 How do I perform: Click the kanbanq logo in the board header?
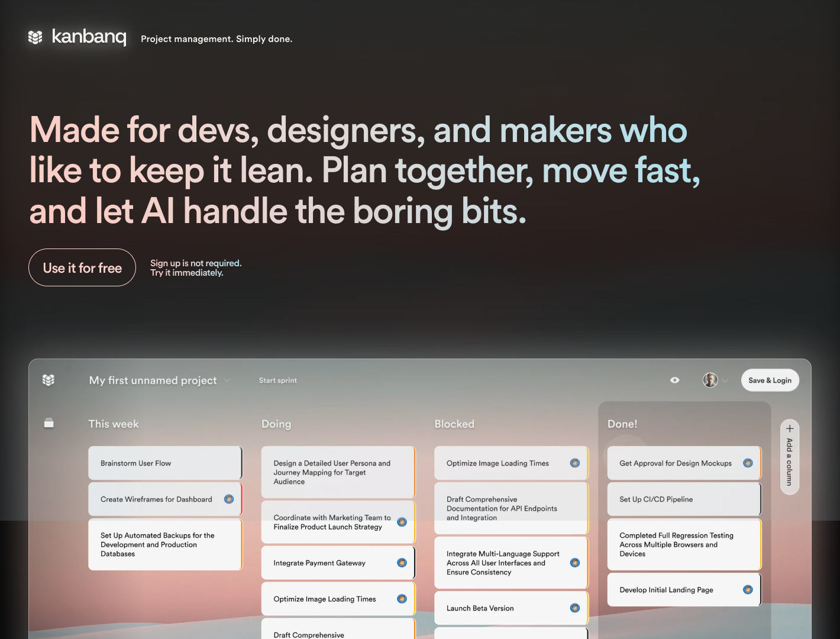pyautogui.click(x=48, y=380)
